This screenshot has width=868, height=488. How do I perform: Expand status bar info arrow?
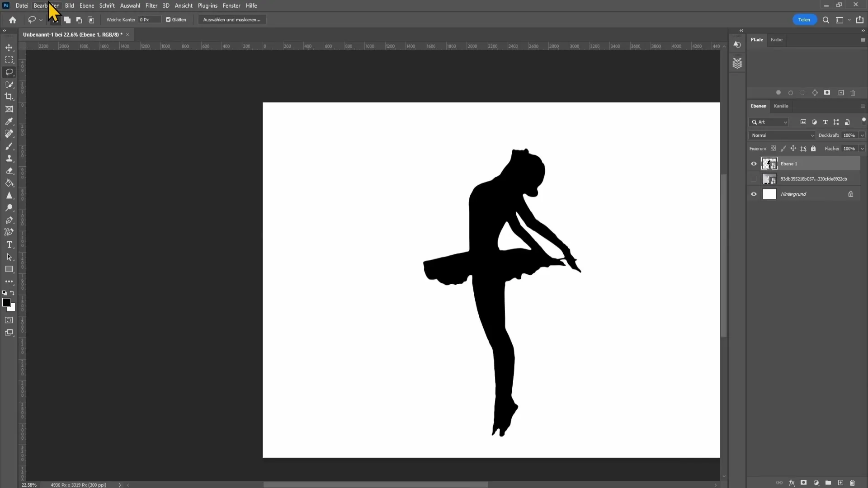[x=120, y=485]
